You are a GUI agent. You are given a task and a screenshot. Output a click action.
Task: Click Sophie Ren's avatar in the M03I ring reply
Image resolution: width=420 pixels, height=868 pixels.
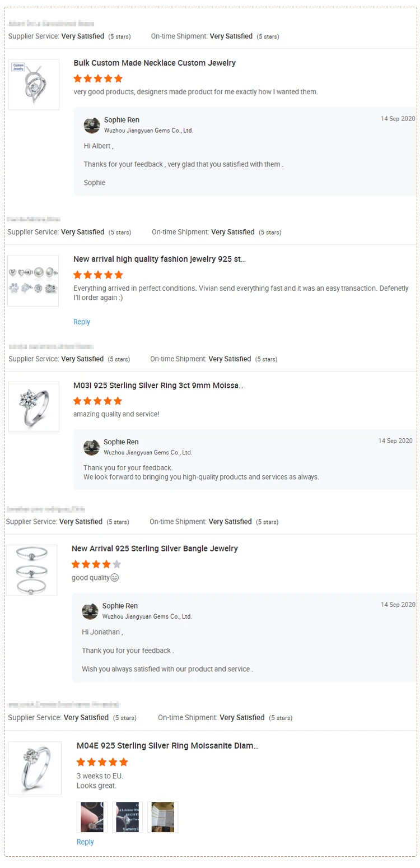pyautogui.click(x=91, y=447)
